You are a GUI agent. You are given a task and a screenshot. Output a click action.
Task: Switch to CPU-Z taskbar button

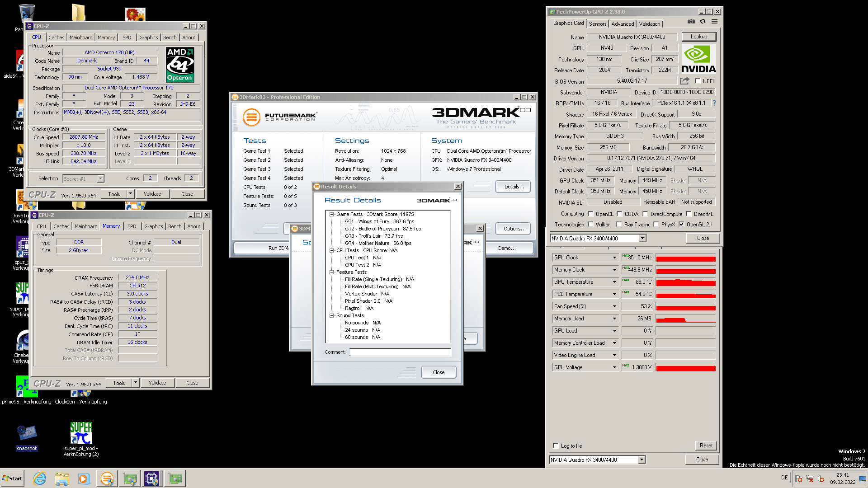(x=151, y=479)
